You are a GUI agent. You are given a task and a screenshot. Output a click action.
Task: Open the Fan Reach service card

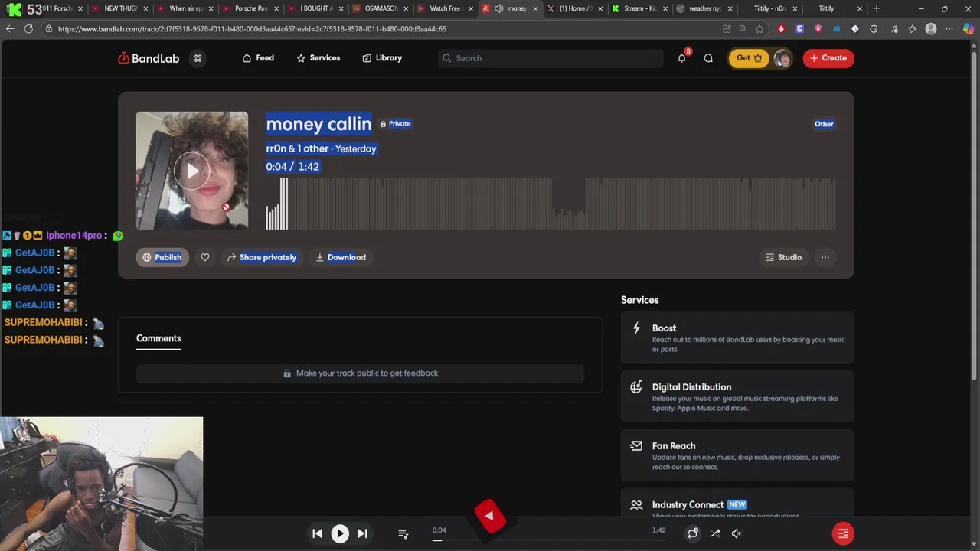(x=737, y=455)
